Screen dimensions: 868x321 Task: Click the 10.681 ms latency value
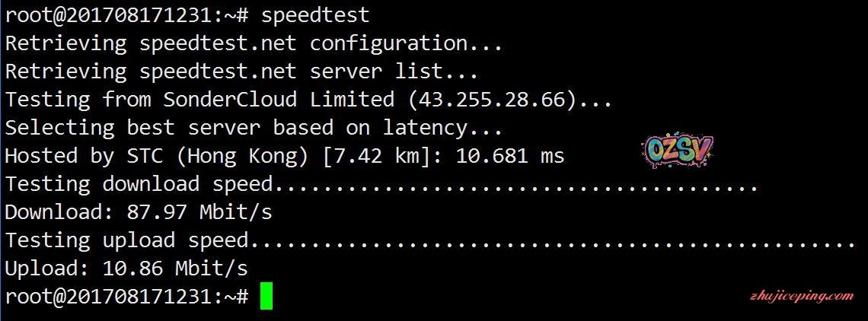510,156
